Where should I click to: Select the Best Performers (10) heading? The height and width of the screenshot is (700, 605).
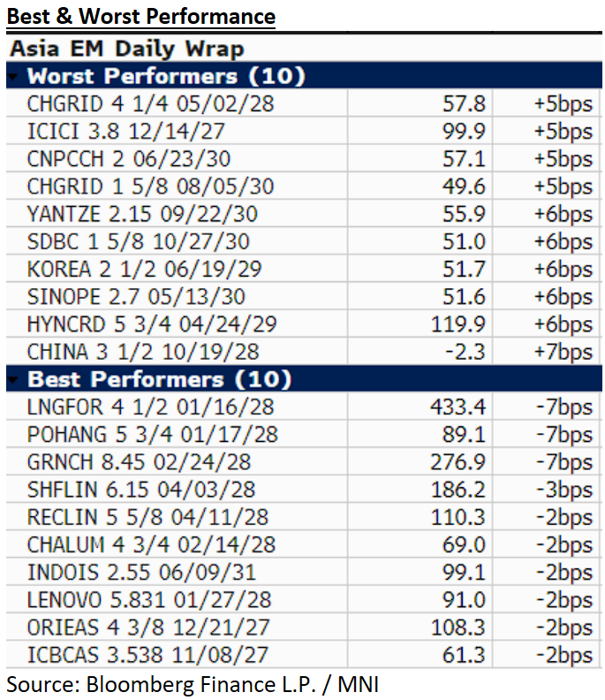click(x=159, y=380)
